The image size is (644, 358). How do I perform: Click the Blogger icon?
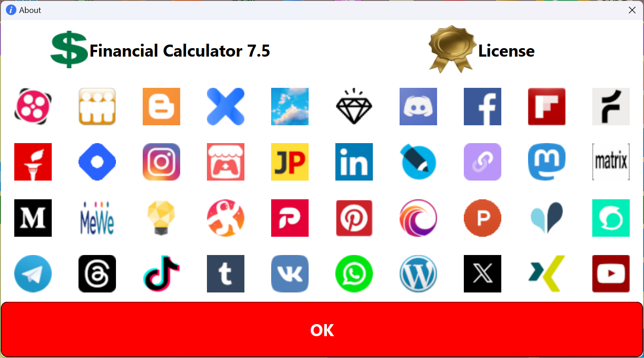click(161, 107)
